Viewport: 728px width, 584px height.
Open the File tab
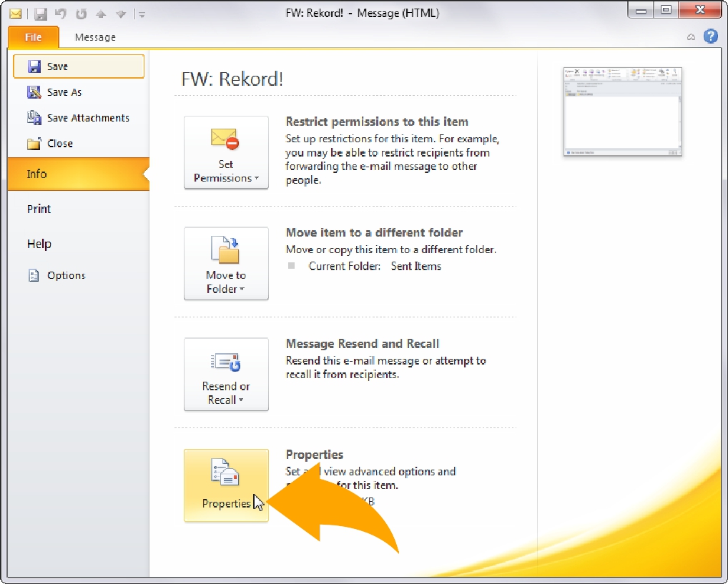click(34, 37)
